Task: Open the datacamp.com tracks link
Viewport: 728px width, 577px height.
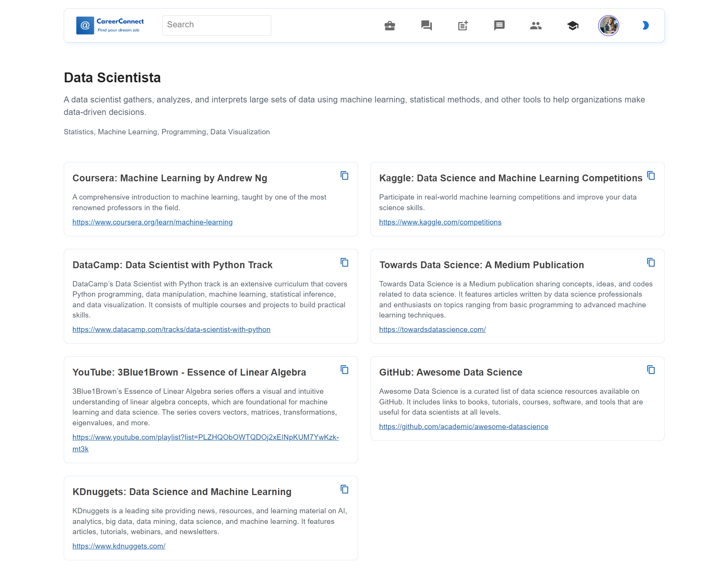Action: [x=171, y=330]
